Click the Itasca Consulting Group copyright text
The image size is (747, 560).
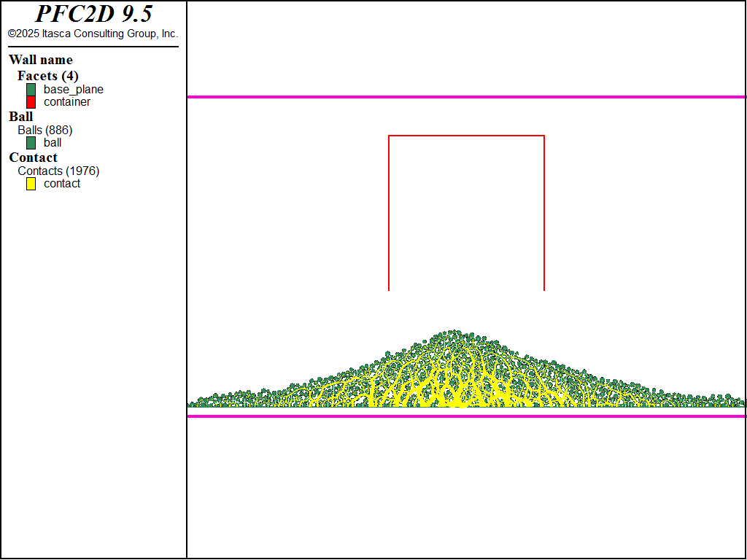click(93, 34)
